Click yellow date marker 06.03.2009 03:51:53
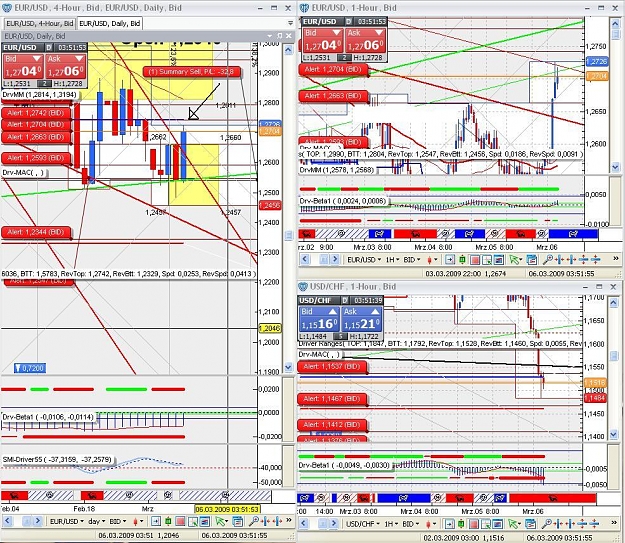The width and height of the screenshot is (625, 543). (228, 509)
